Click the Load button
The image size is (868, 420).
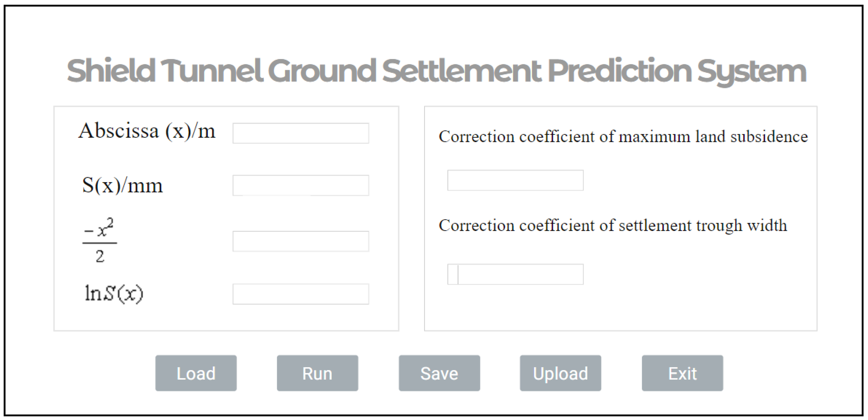click(196, 373)
